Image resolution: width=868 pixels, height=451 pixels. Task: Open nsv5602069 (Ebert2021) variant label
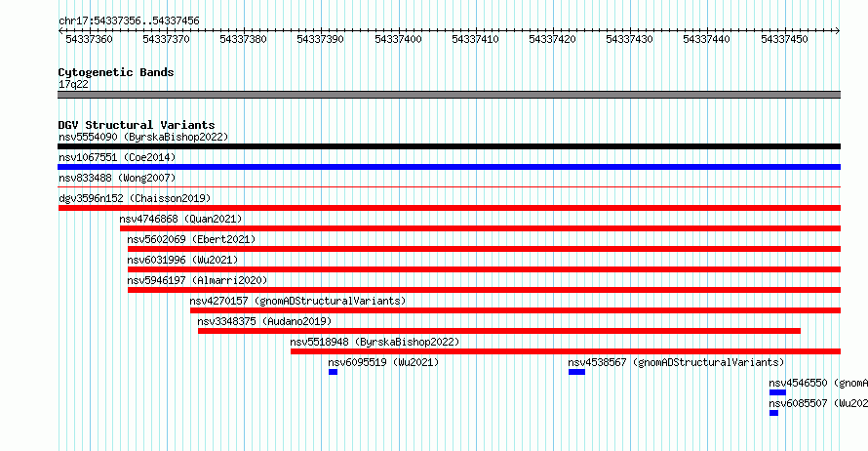coord(191,239)
